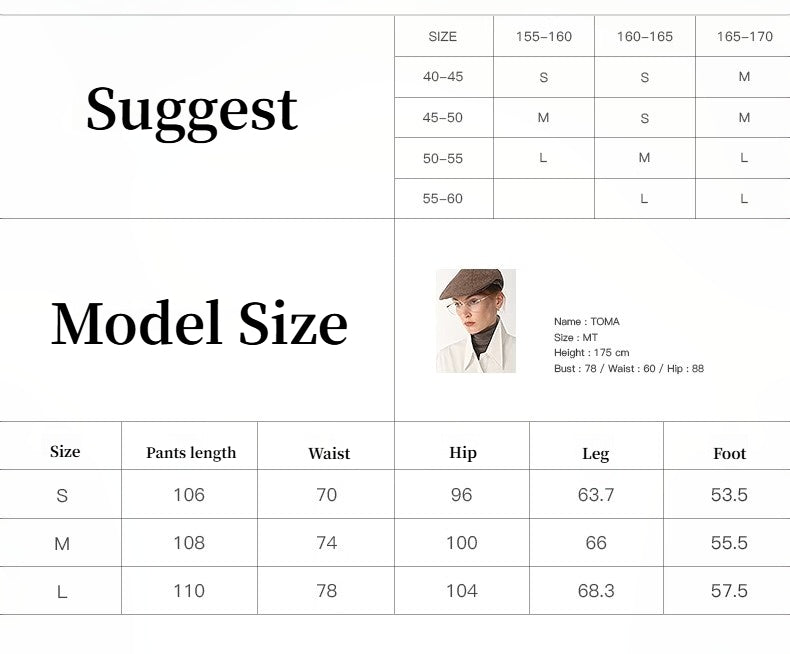Click the hip value 104
Screen dimensions: 790x654
462,591
